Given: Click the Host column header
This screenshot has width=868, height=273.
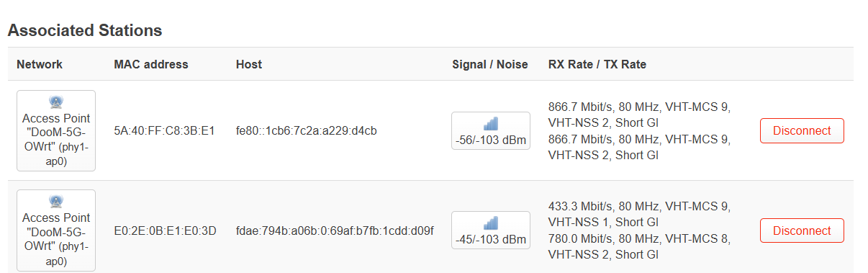Looking at the screenshot, I should coord(249,64).
